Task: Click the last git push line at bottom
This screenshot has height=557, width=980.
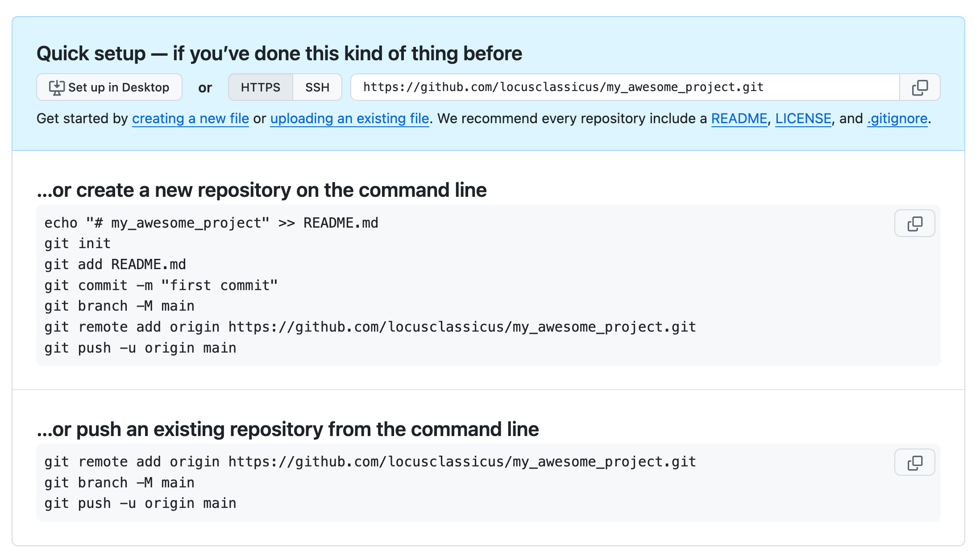Action: [x=140, y=503]
